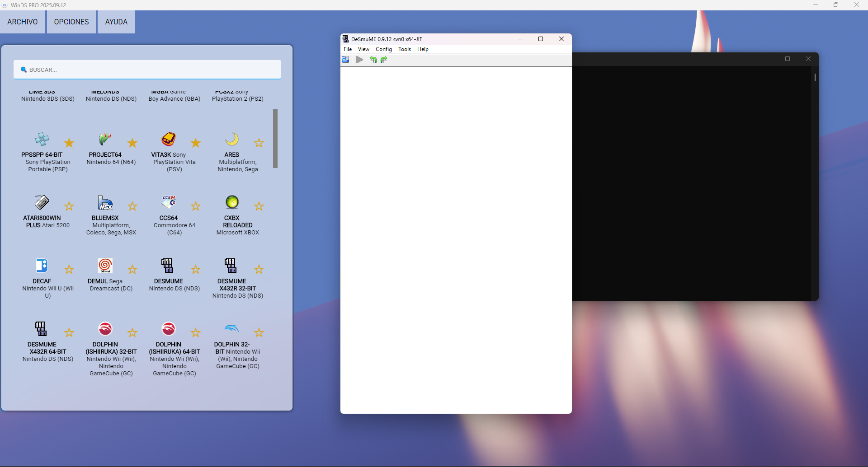This screenshot has width=868, height=467.
Task: Favorite DOLPHIN 32-BIT with its star
Action: coord(259,333)
